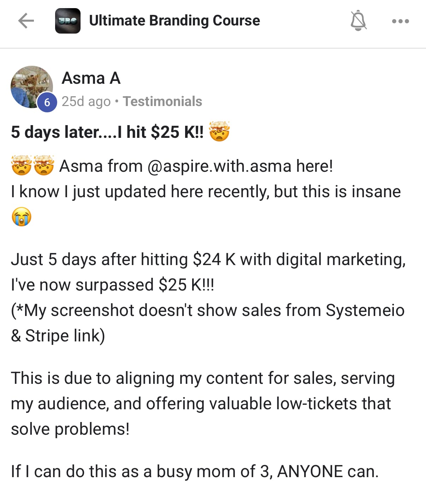426x504 pixels.
Task: Open Asma A's profile picture
Action: (x=31, y=86)
